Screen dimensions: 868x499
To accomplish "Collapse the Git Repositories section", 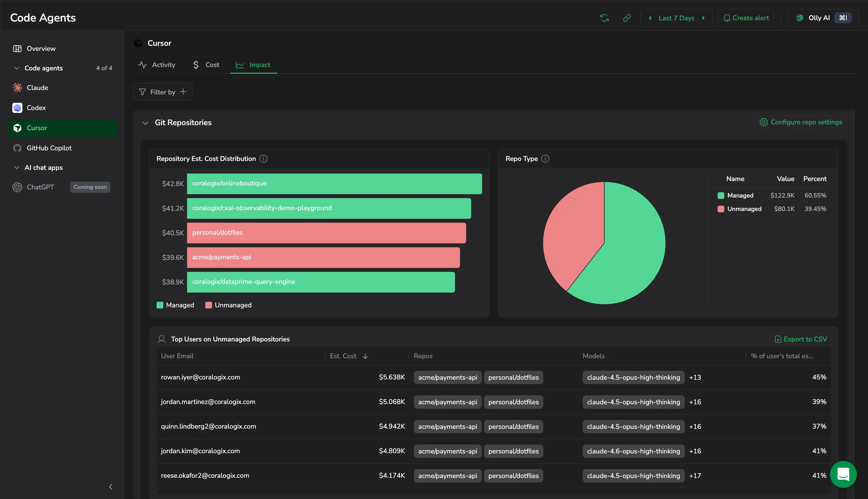I will coord(145,123).
